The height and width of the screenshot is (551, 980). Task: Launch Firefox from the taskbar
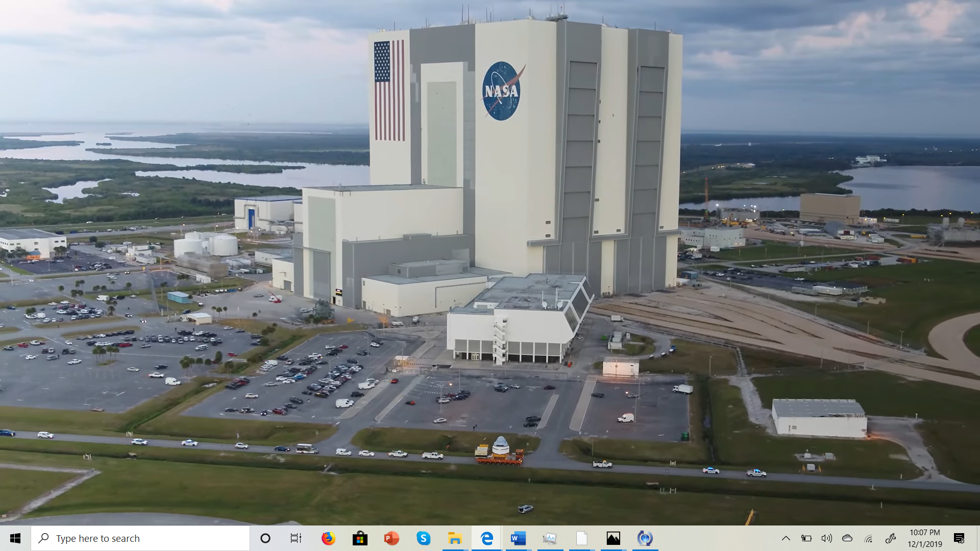pos(328,538)
